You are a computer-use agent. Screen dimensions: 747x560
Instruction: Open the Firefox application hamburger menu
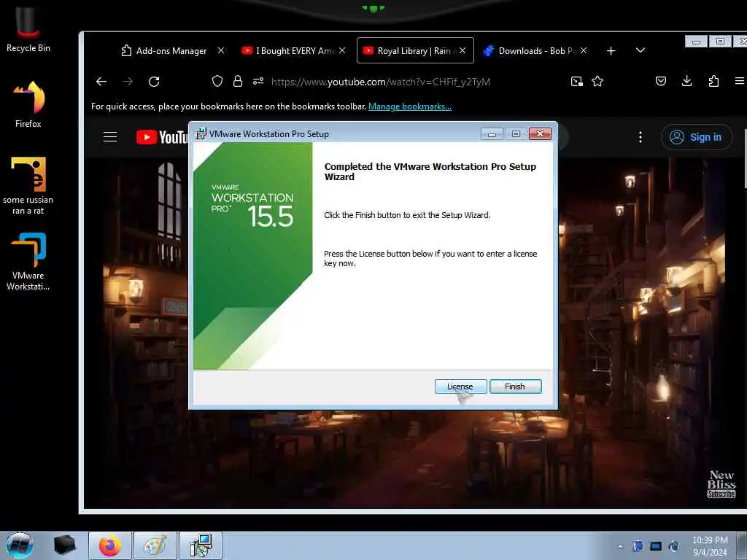(x=740, y=82)
